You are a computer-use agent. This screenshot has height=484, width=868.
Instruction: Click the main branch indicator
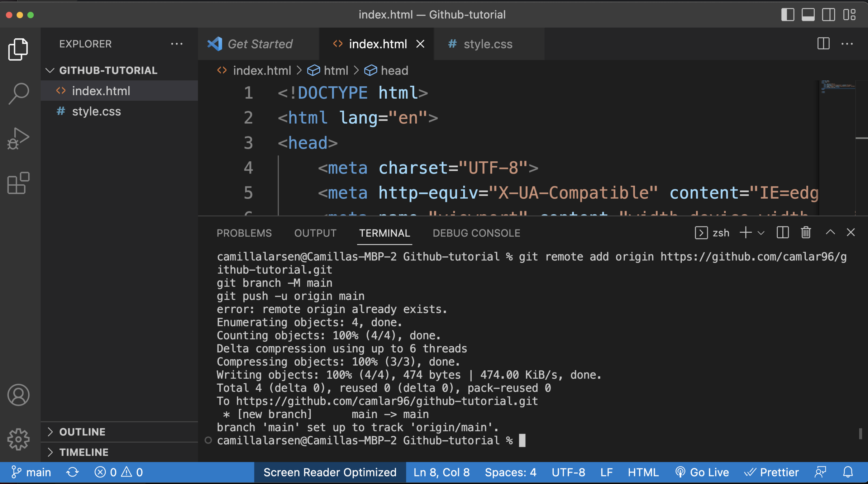point(32,472)
